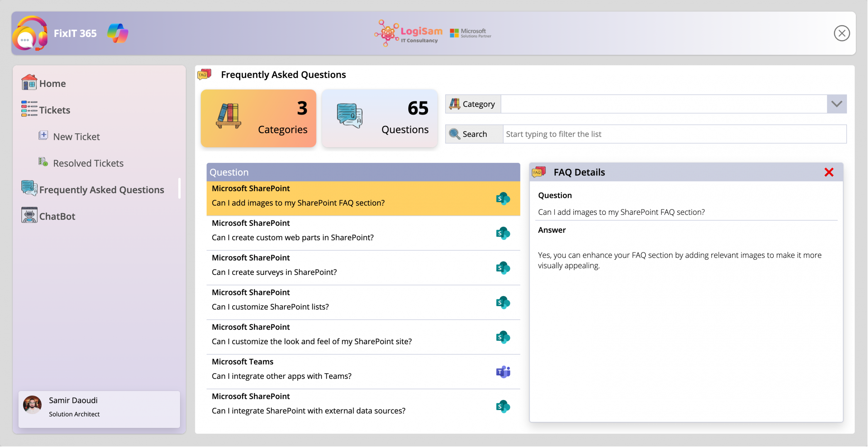Select 'Can I create surveys in SharePoint?' question
868x447 pixels.
tap(363, 268)
